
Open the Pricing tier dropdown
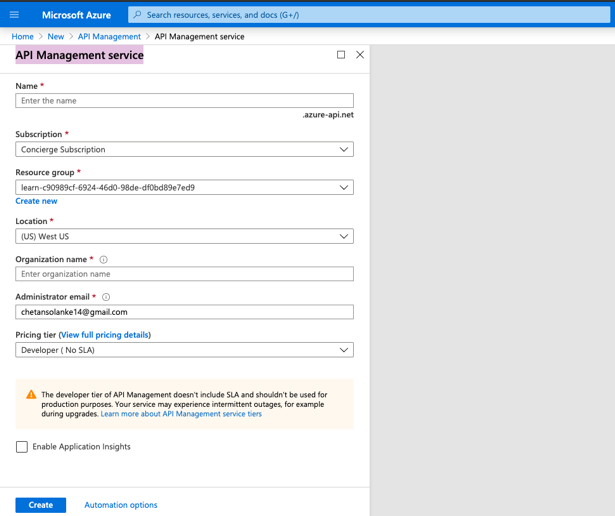click(184, 350)
